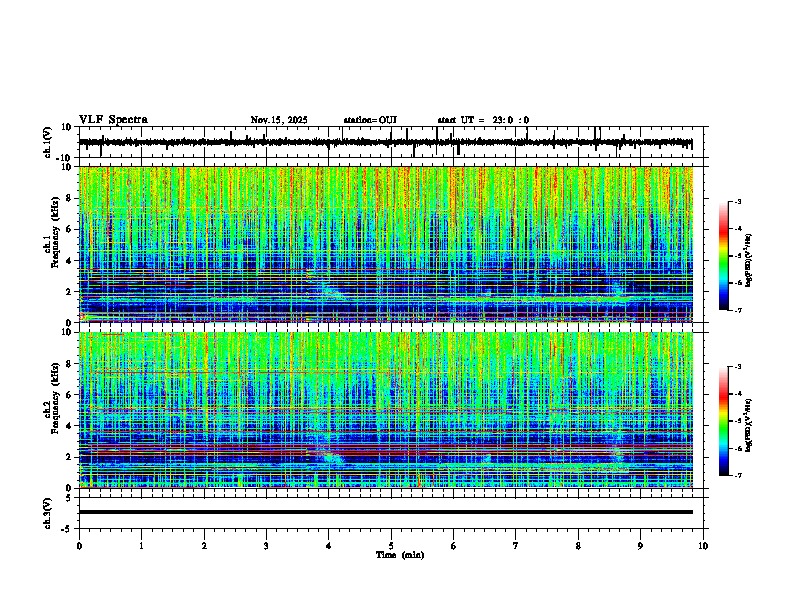Select the date text 'Nov.15, 2025'
The height and width of the screenshot is (612, 792).
pyautogui.click(x=279, y=120)
